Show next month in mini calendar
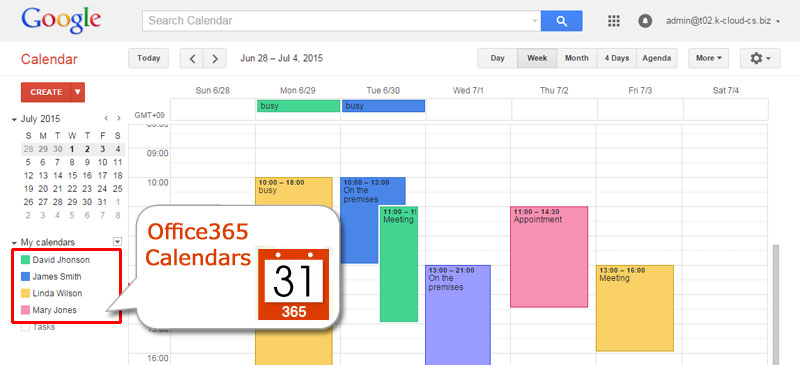Screen dimensions: 800x365 pos(119,118)
